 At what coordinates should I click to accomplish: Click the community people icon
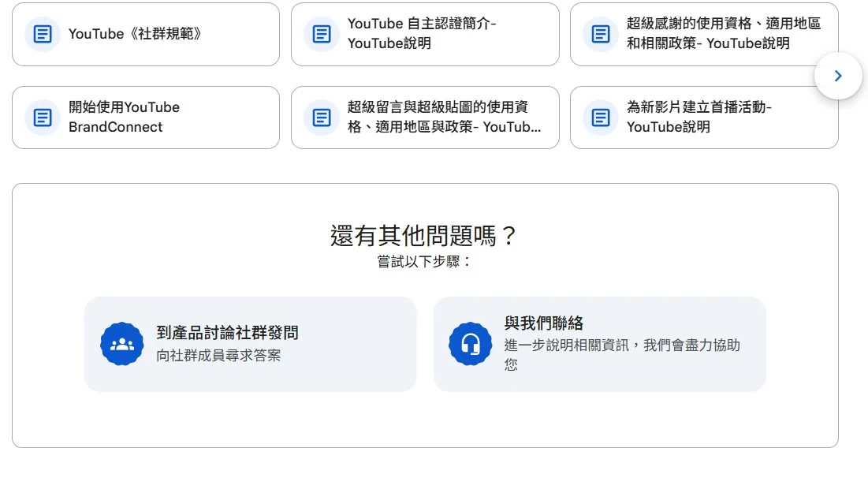pos(121,344)
